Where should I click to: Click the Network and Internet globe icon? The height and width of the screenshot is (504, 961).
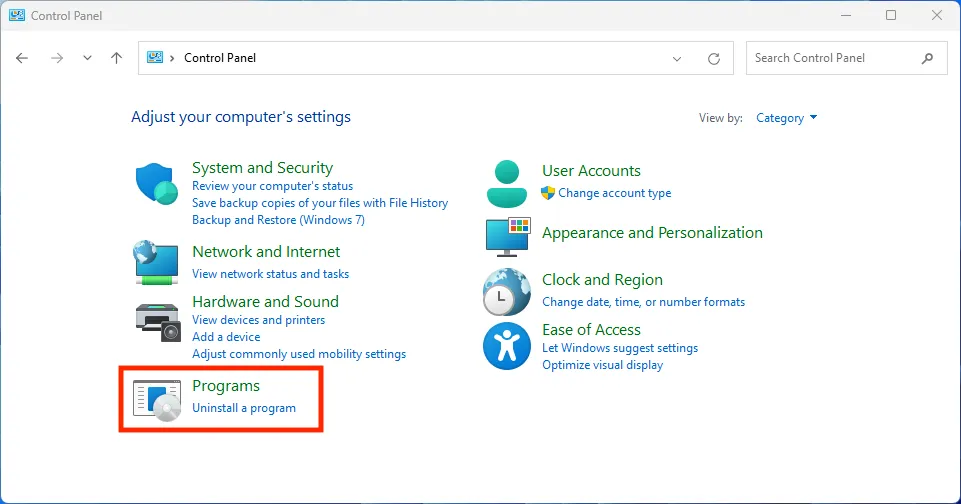156,262
